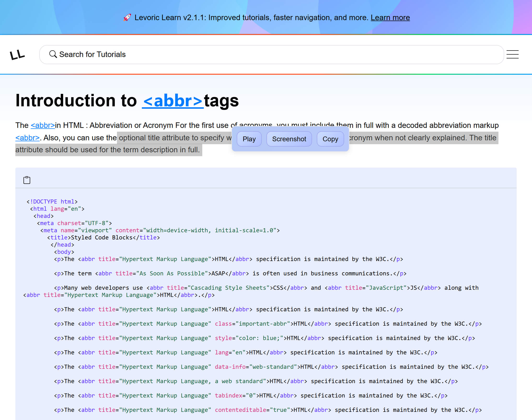Open the Learn more link
The height and width of the screenshot is (420, 532).
(390, 17)
